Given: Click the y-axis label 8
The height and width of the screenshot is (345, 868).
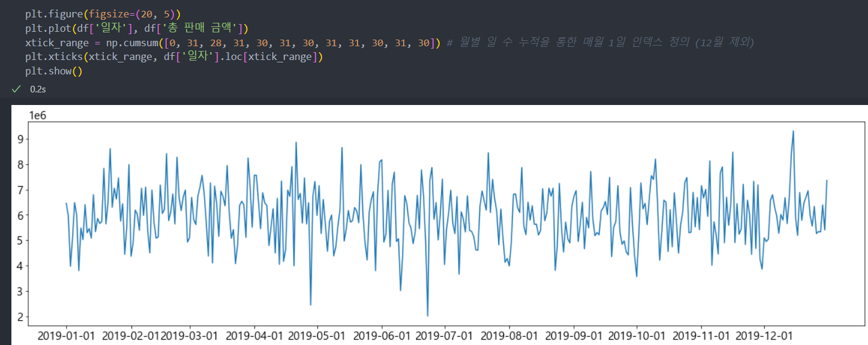Looking at the screenshot, I should click(19, 164).
